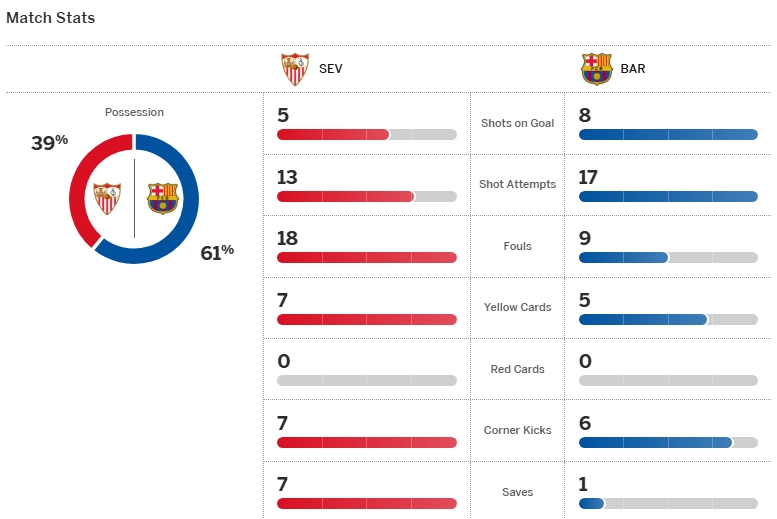The height and width of the screenshot is (519, 777).
Task: Click the Sevilla crest in the header
Action: click(x=295, y=69)
